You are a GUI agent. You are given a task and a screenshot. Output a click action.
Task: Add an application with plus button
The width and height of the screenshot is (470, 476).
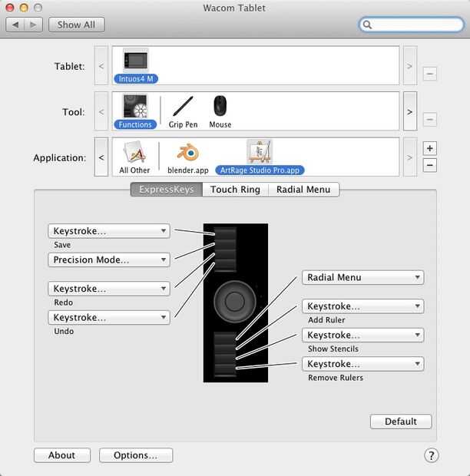pyautogui.click(x=429, y=148)
